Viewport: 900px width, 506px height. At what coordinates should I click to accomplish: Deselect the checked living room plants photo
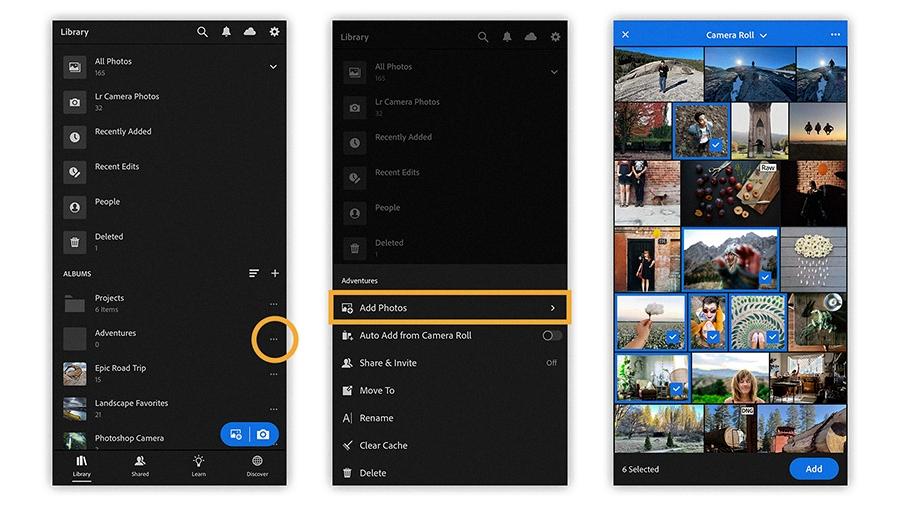tap(652, 377)
